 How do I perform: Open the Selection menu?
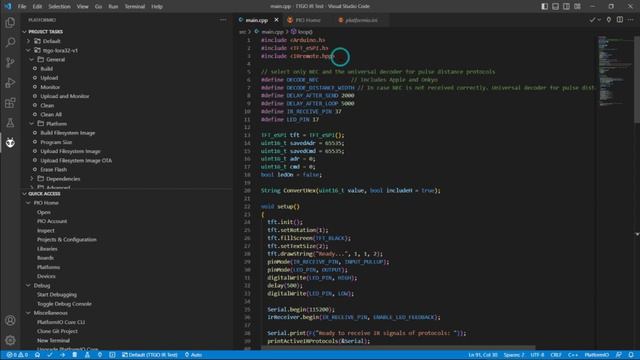60,7
